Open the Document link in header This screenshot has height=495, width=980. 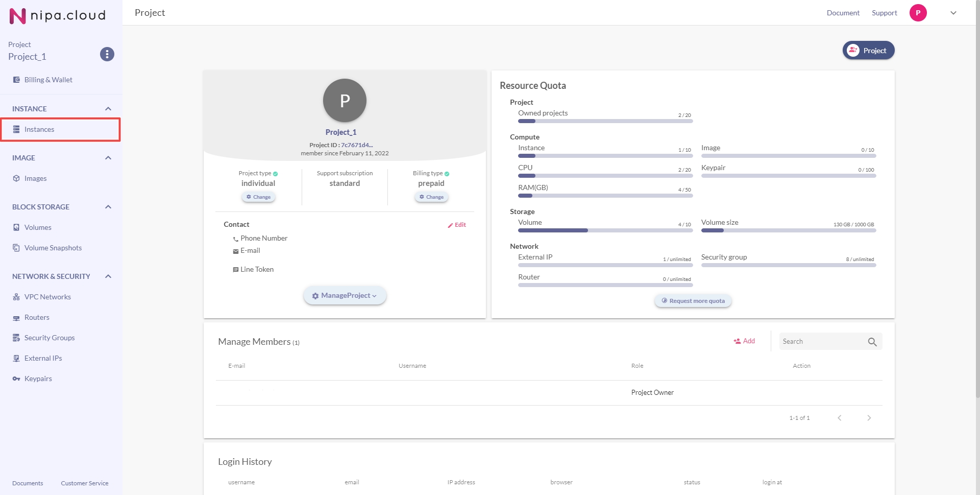[x=843, y=13]
